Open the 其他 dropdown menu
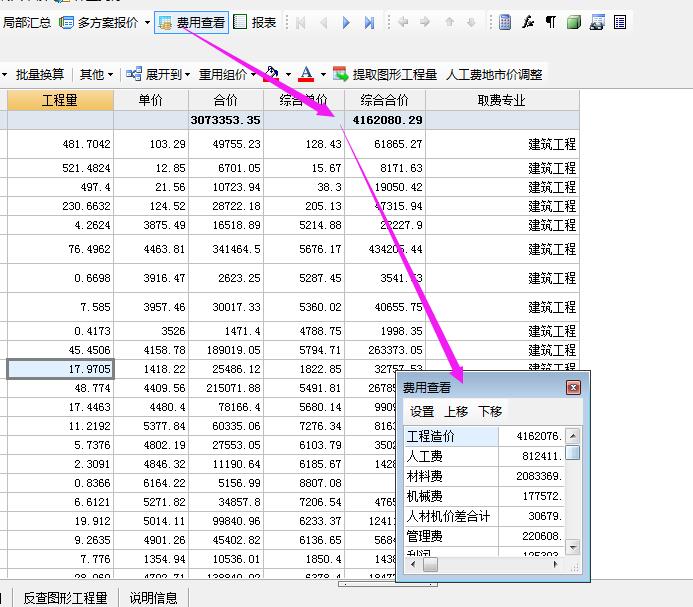Image resolution: width=693 pixels, height=607 pixels. coord(96,74)
